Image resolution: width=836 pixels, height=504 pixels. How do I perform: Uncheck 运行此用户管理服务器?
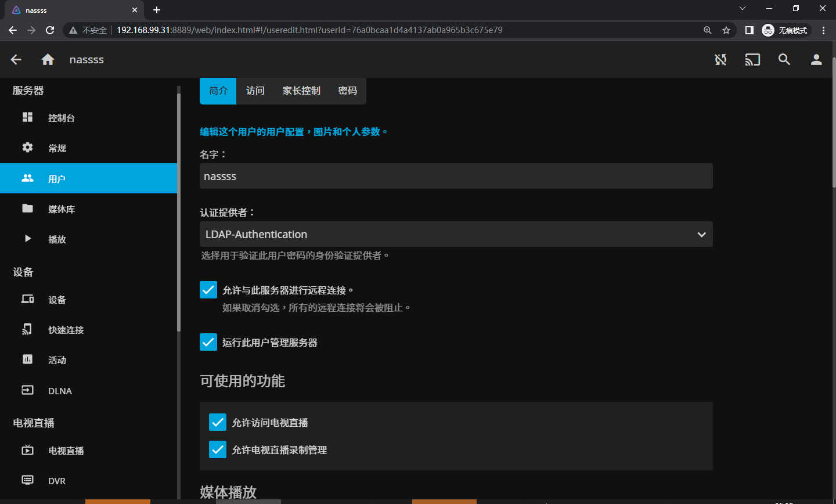(208, 342)
